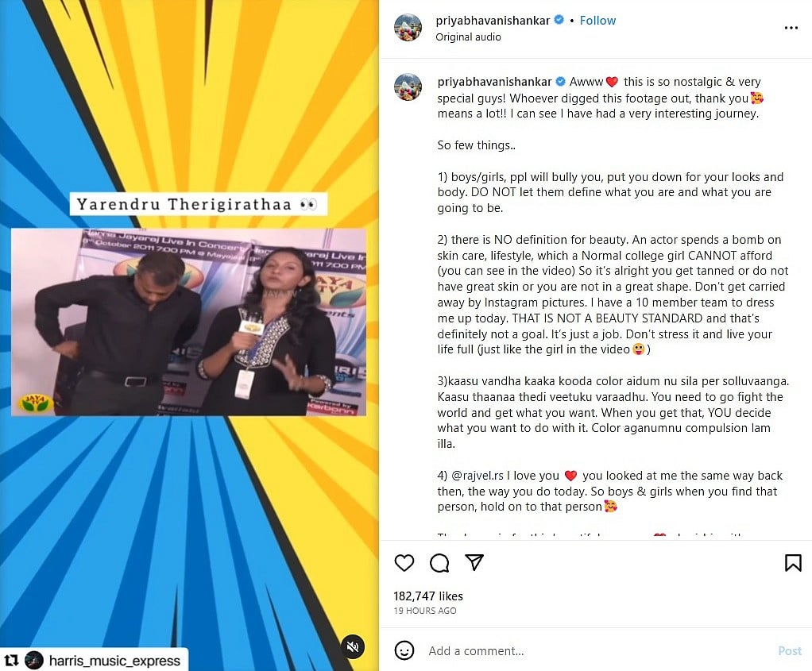The height and width of the screenshot is (671, 812).
Task: Play the Jaya TV video clip
Action: (x=189, y=322)
